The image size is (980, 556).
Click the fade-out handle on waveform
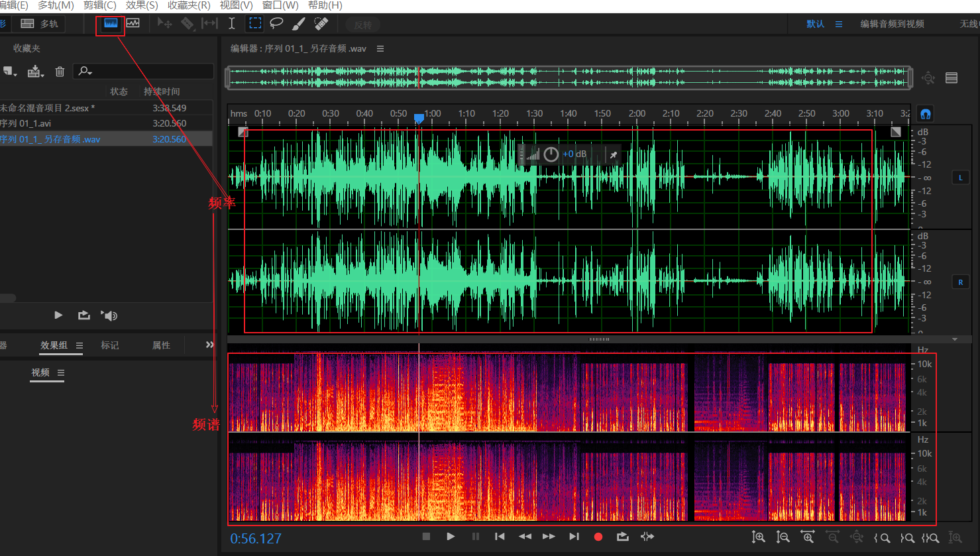tap(896, 132)
